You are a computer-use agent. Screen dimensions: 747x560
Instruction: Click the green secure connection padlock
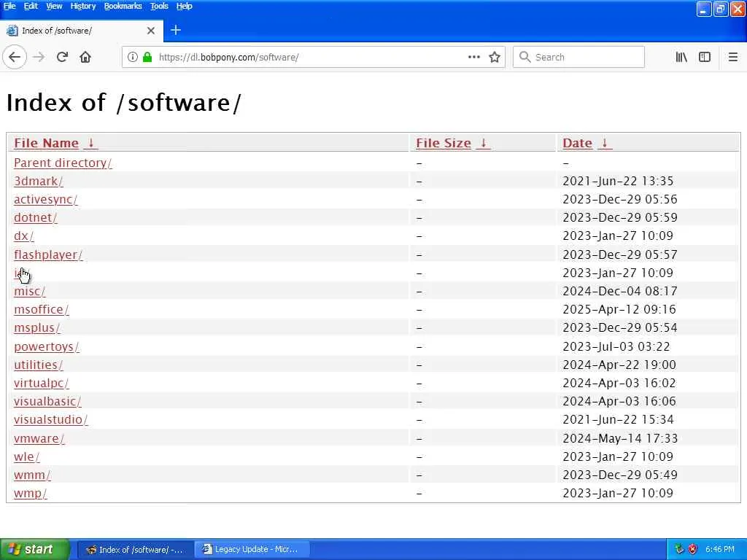click(x=147, y=57)
